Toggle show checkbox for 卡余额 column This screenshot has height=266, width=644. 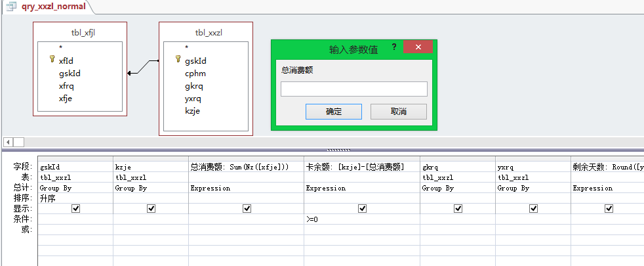pyautogui.click(x=361, y=208)
